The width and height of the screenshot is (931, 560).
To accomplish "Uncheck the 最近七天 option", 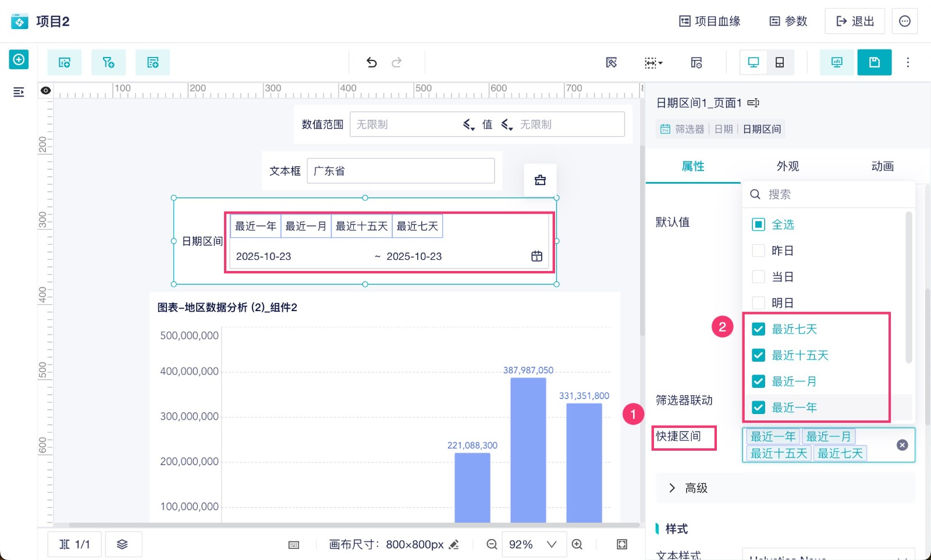I will [x=758, y=329].
